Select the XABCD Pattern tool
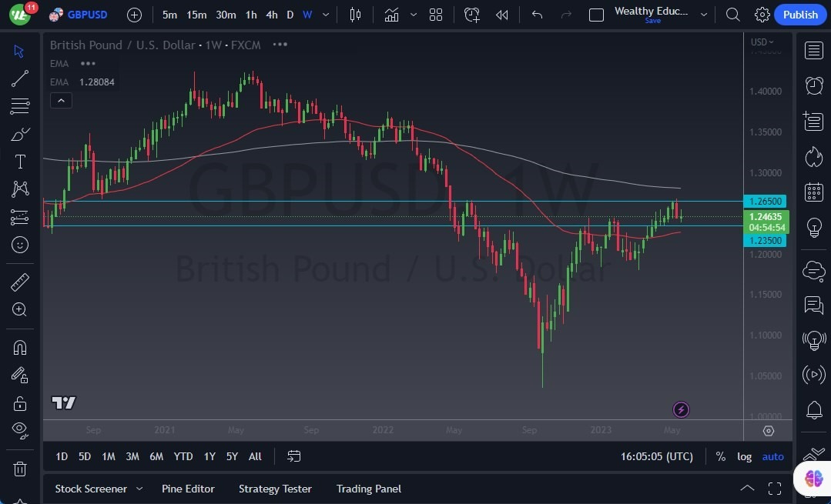The width and height of the screenshot is (831, 504). pos(20,189)
